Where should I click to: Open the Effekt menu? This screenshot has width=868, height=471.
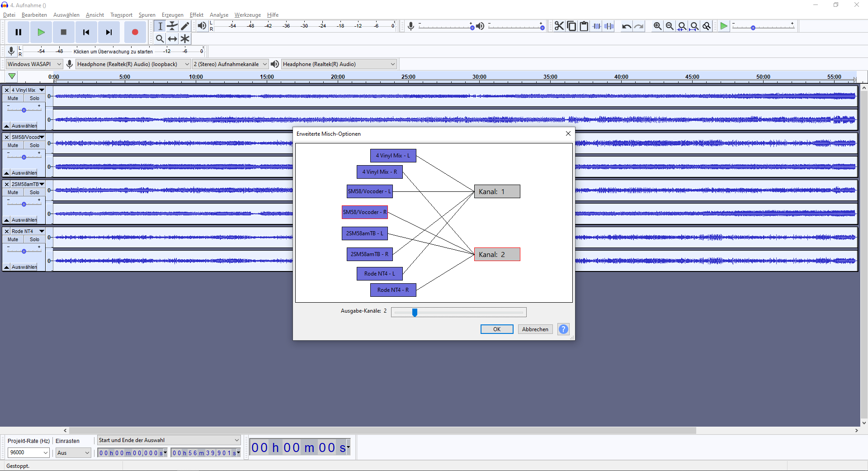[x=197, y=15]
